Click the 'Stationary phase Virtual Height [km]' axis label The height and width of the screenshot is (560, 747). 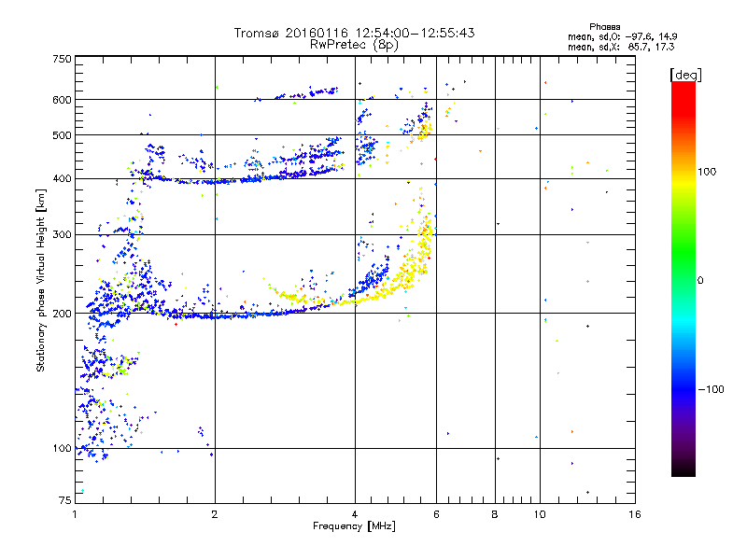pos(40,280)
